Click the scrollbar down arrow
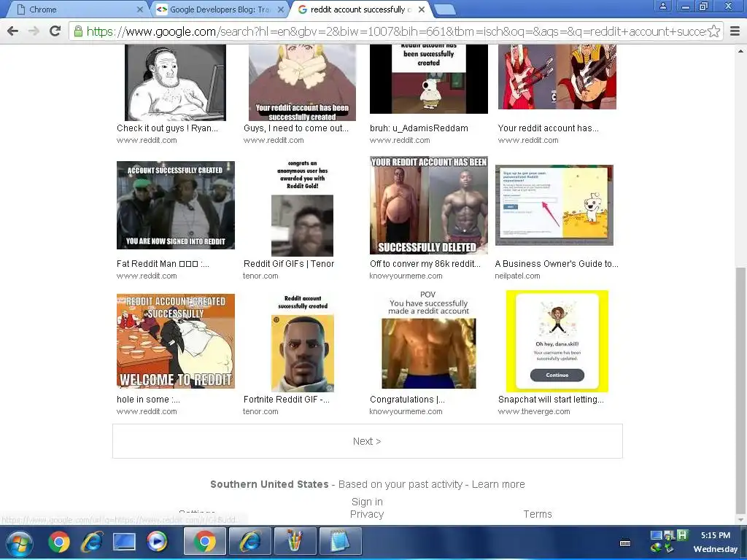Screen dimensions: 747x560 pos(740,519)
